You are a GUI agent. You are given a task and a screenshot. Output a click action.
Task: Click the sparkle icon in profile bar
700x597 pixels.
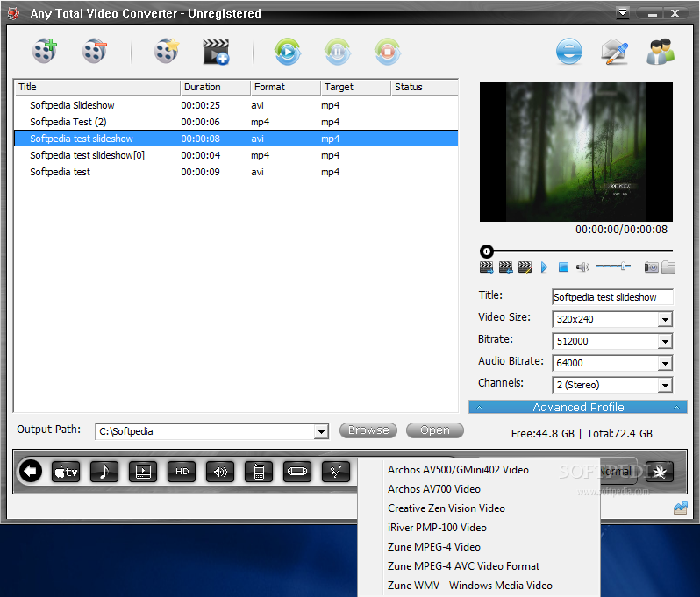[x=336, y=472]
